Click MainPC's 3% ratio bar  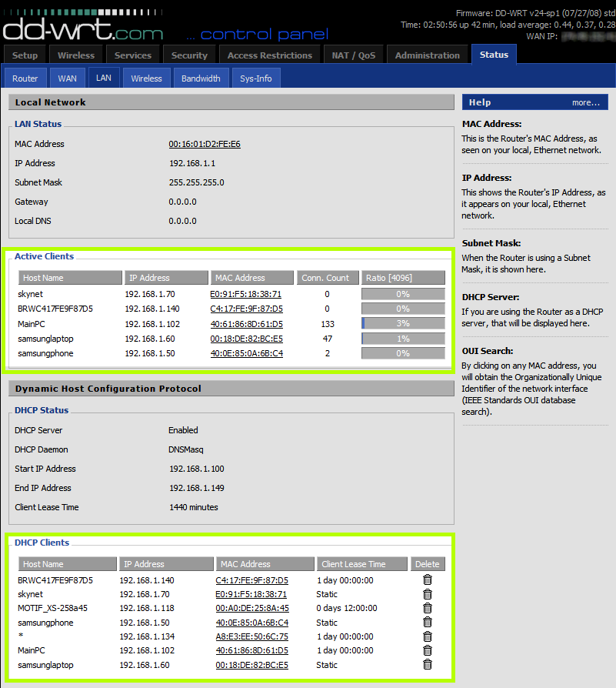click(x=402, y=323)
